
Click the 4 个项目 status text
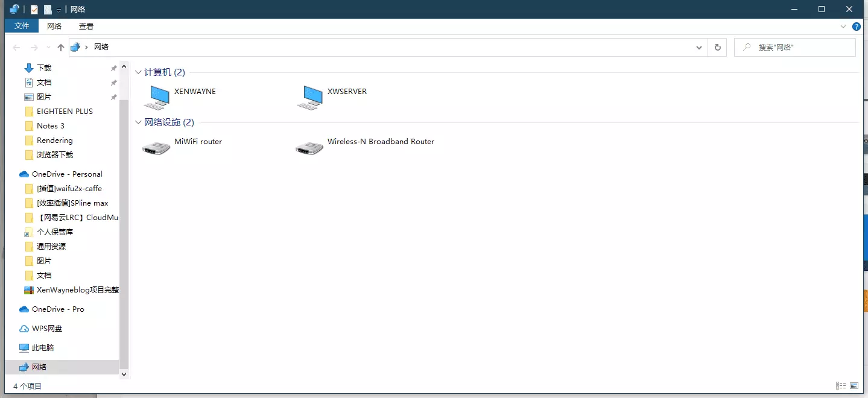pyautogui.click(x=27, y=386)
